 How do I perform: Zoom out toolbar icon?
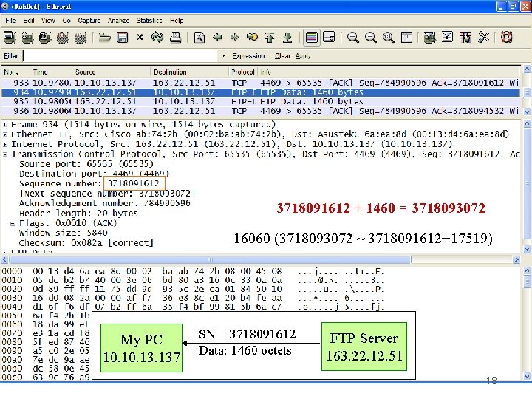tap(370, 37)
